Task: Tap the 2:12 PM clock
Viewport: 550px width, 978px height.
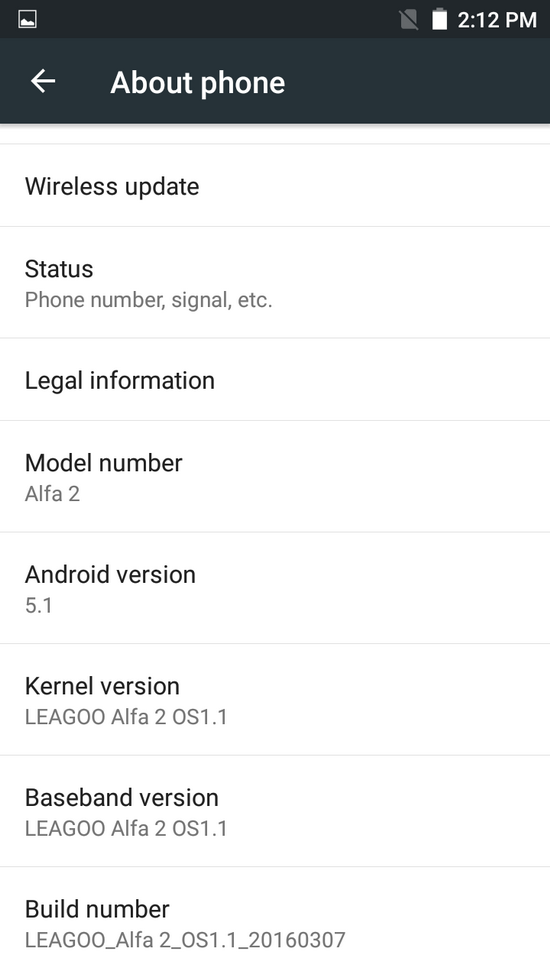Action: click(497, 20)
